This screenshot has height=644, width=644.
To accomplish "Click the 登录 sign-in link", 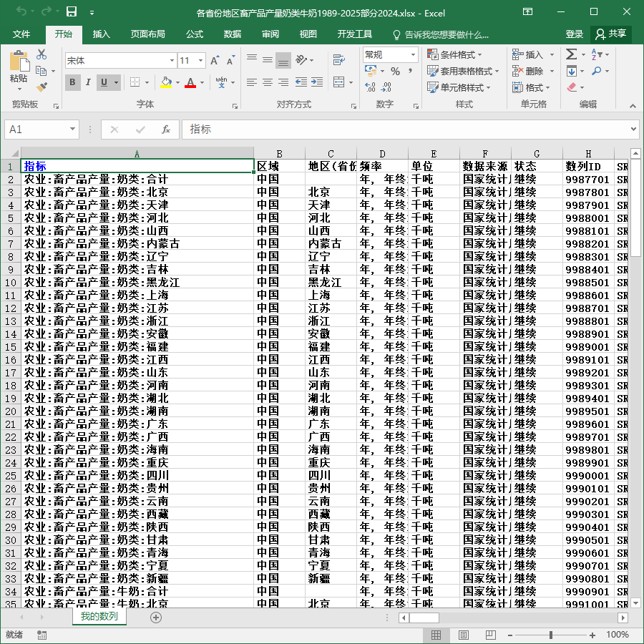I will pyautogui.click(x=574, y=34).
